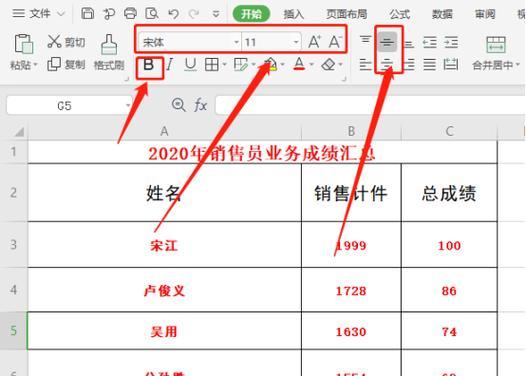Click the Undo arrow icon
This screenshot has height=376, width=526.
[173, 14]
